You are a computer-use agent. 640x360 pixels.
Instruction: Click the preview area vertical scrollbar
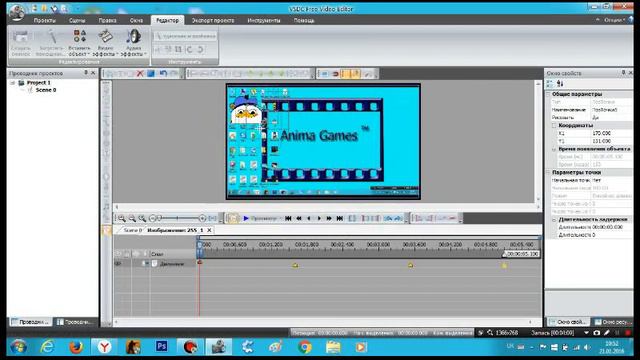538,142
